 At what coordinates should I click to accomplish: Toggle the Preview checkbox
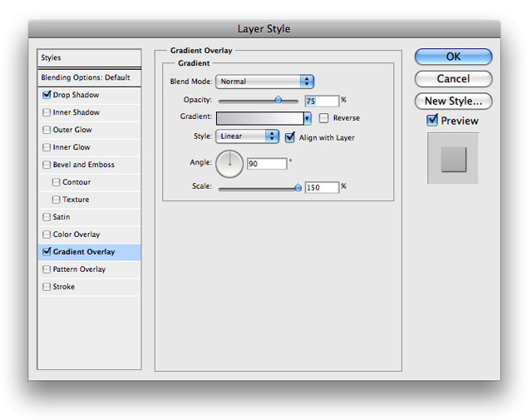point(432,121)
